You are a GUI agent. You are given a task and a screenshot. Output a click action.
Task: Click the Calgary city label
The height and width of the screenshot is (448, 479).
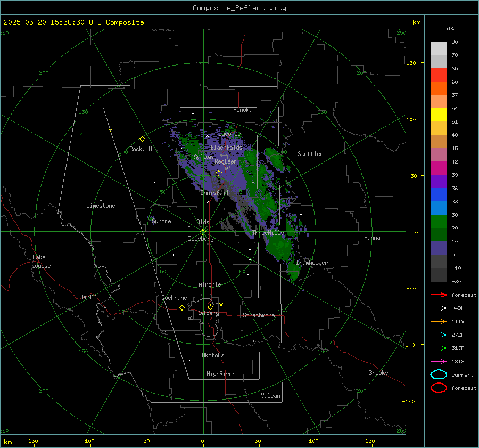[x=208, y=313]
